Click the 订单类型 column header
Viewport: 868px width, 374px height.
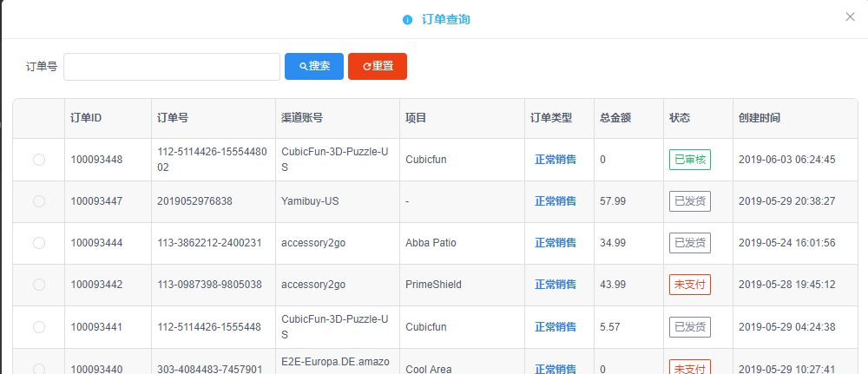tap(559, 118)
